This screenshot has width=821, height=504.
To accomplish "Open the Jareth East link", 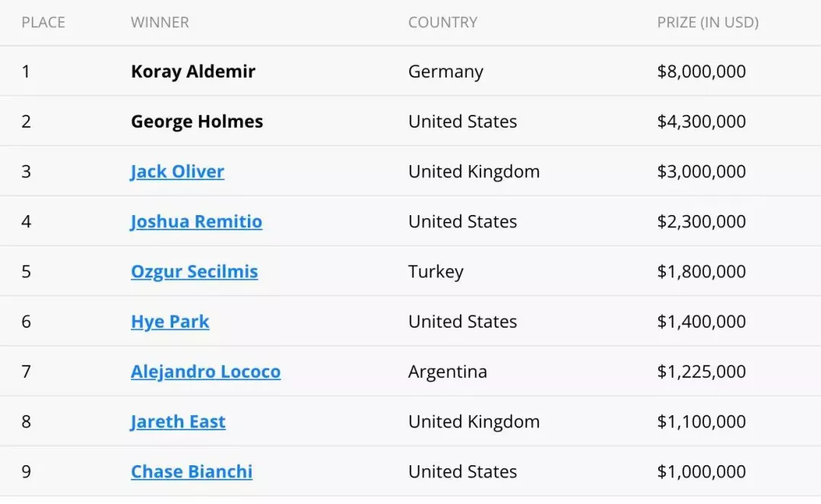I will coord(178,421).
